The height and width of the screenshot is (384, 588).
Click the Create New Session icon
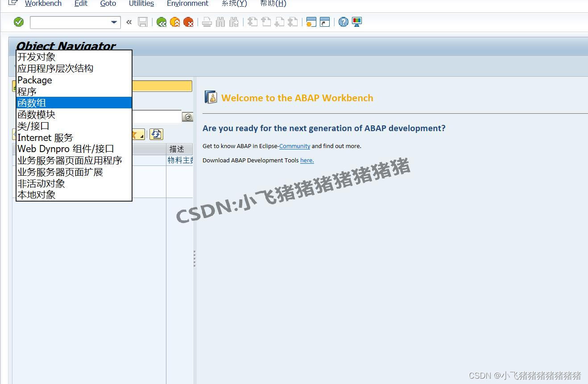311,22
